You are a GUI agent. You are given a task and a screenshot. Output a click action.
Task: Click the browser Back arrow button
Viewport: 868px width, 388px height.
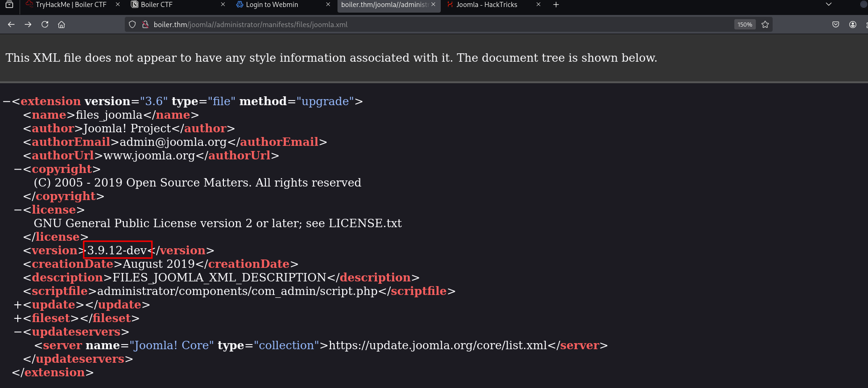(11, 24)
